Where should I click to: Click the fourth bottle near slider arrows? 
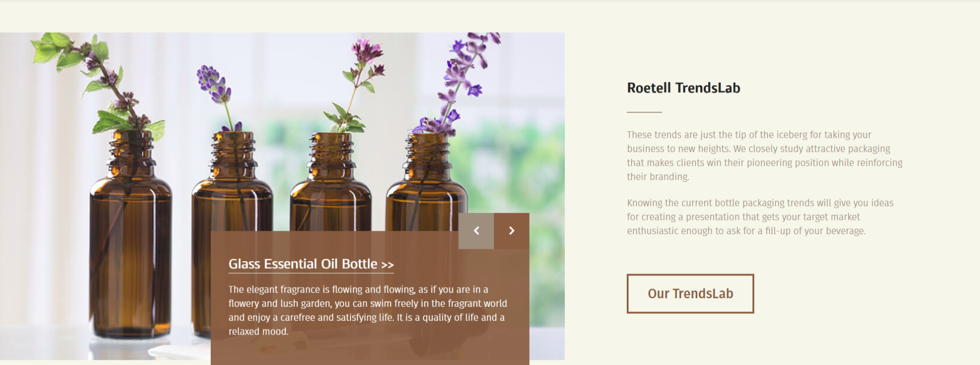coord(426,182)
